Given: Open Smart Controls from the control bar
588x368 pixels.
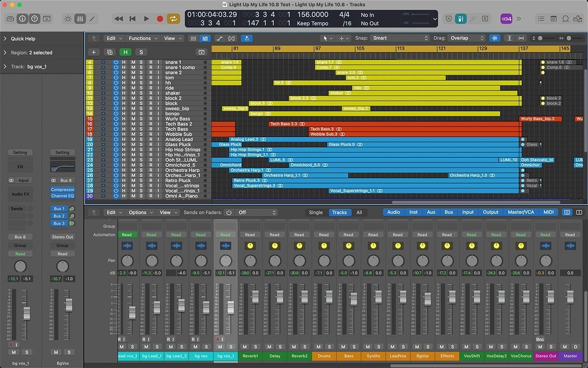Looking at the screenshot, I should [x=68, y=19].
